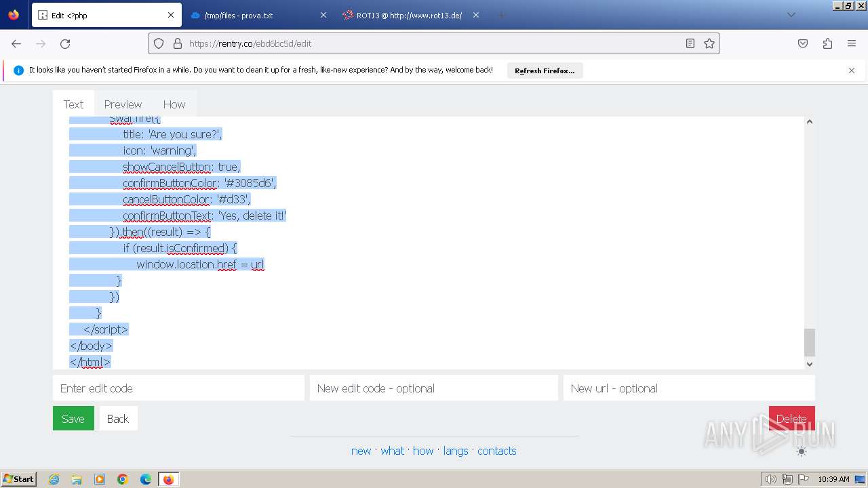Open tracking protection shield icon in address bar
Image resolution: width=868 pixels, height=488 pixels.
[x=159, y=43]
